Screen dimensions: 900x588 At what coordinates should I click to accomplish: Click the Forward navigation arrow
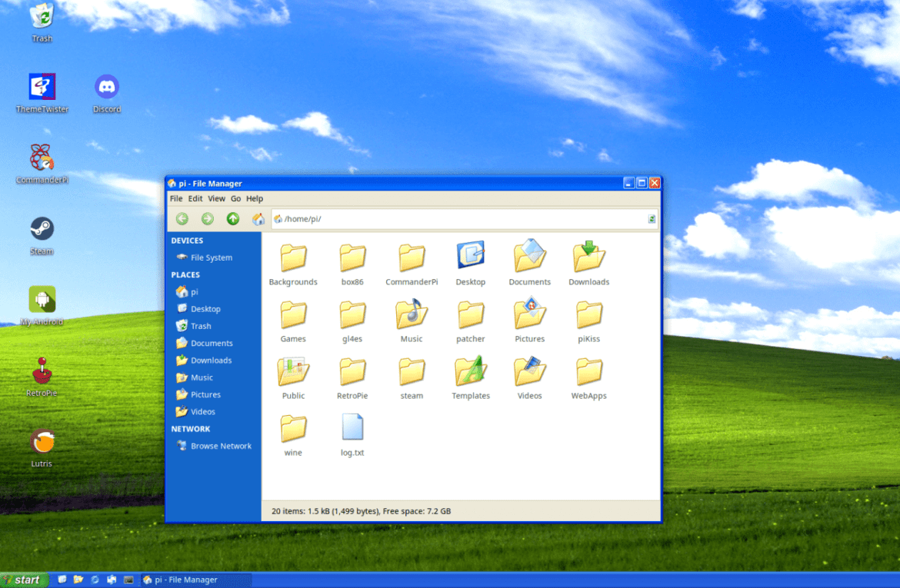(x=207, y=218)
